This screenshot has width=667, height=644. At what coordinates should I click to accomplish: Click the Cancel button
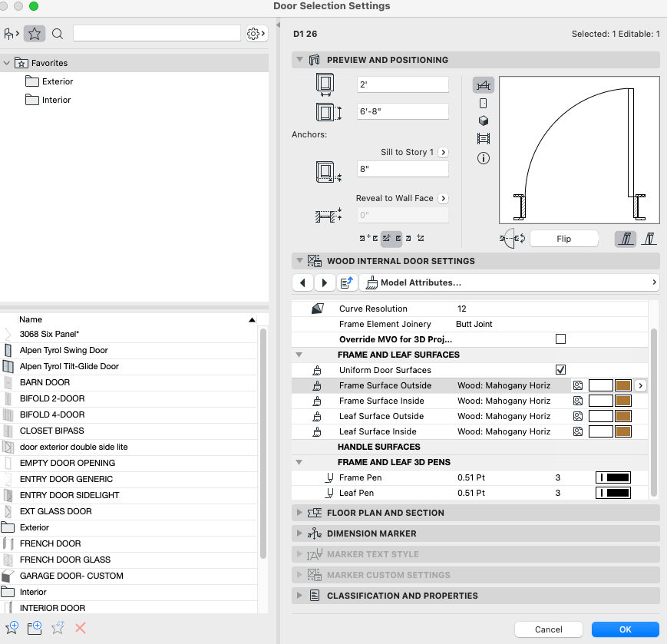coord(548,629)
